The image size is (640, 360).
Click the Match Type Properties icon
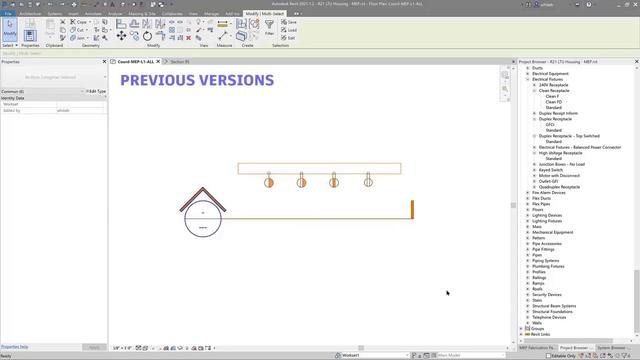[x=62, y=38]
